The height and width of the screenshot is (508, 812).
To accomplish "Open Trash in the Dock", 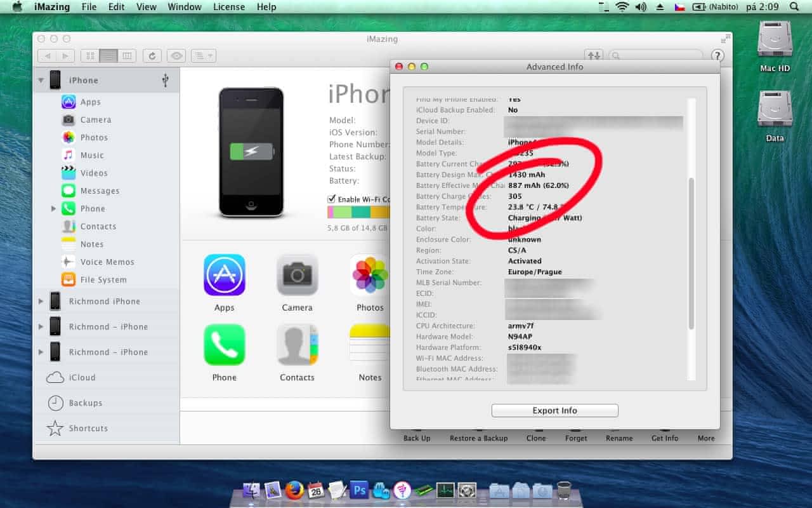I will [x=563, y=490].
